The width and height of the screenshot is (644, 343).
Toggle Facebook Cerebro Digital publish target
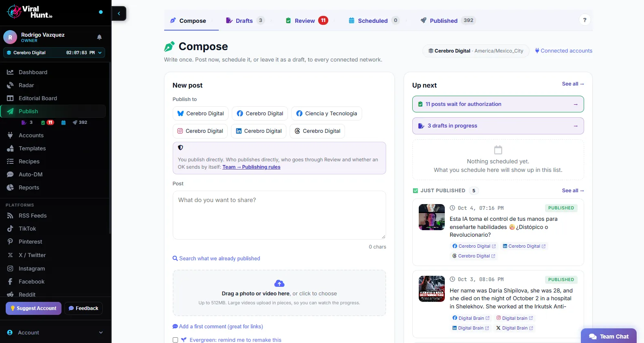click(x=260, y=113)
